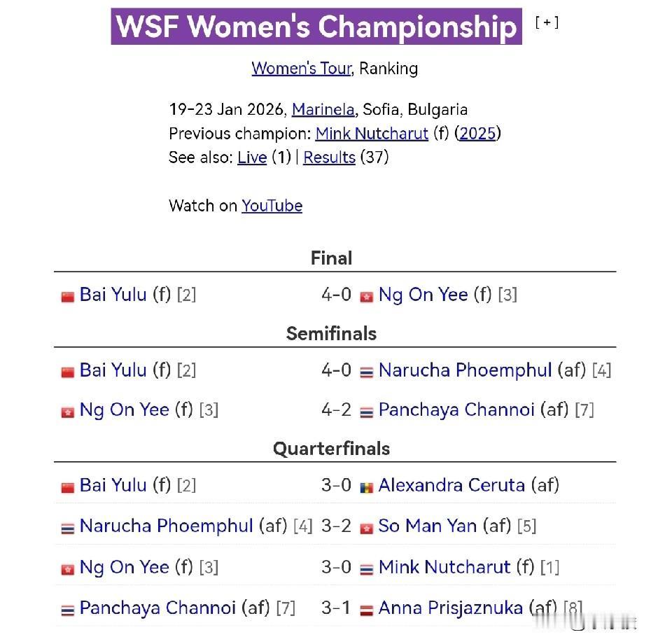Click Latvia flag beside Anna Prisjaznuka
Image resolution: width=651 pixels, height=644 pixels.
pyautogui.click(x=366, y=610)
